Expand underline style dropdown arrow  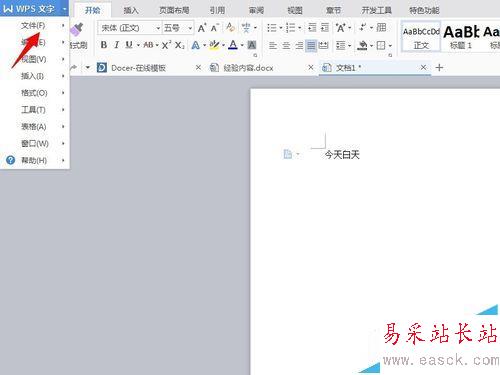point(138,45)
